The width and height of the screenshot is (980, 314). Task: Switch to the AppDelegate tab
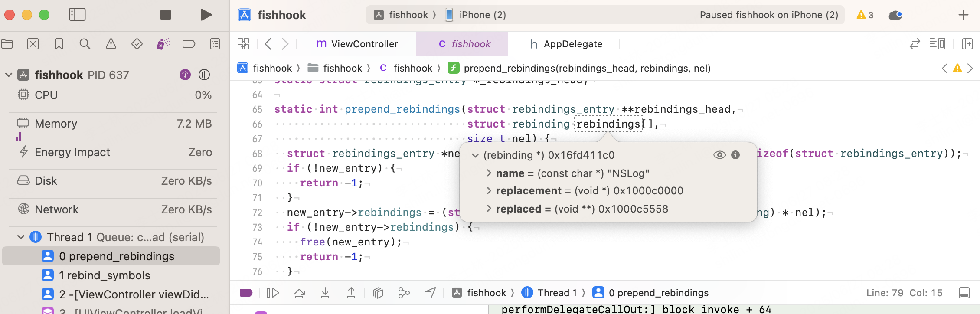566,44
